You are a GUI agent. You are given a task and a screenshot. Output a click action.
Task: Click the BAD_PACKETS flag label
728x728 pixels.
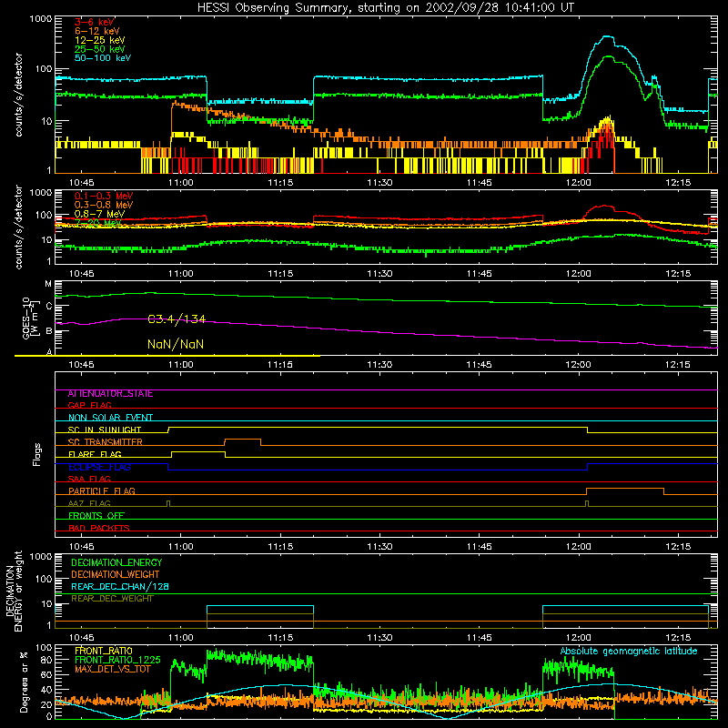[x=99, y=528]
